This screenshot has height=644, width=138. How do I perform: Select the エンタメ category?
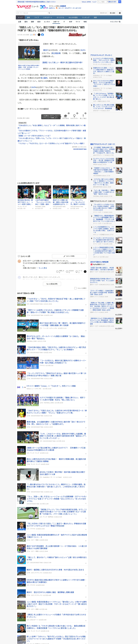coord(47,22)
